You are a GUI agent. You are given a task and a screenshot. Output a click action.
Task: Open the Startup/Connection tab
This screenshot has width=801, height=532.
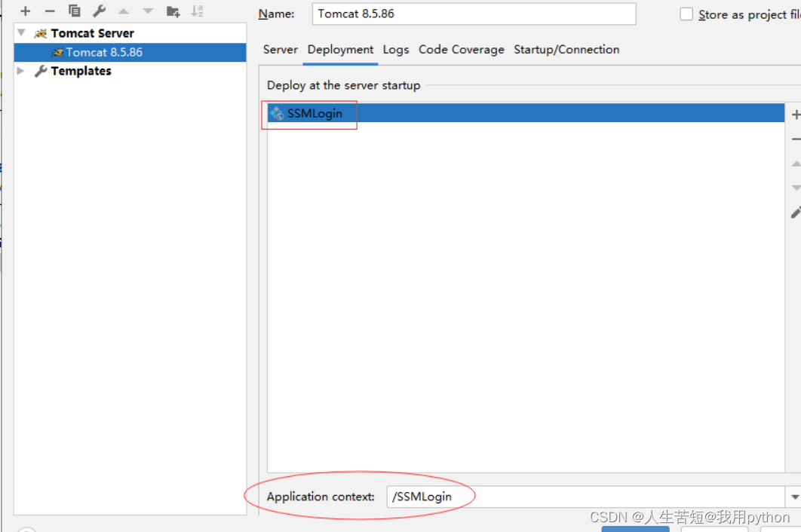(x=566, y=50)
